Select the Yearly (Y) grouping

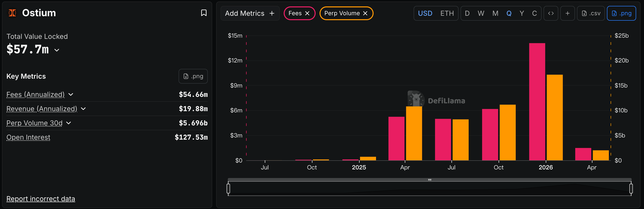click(521, 13)
